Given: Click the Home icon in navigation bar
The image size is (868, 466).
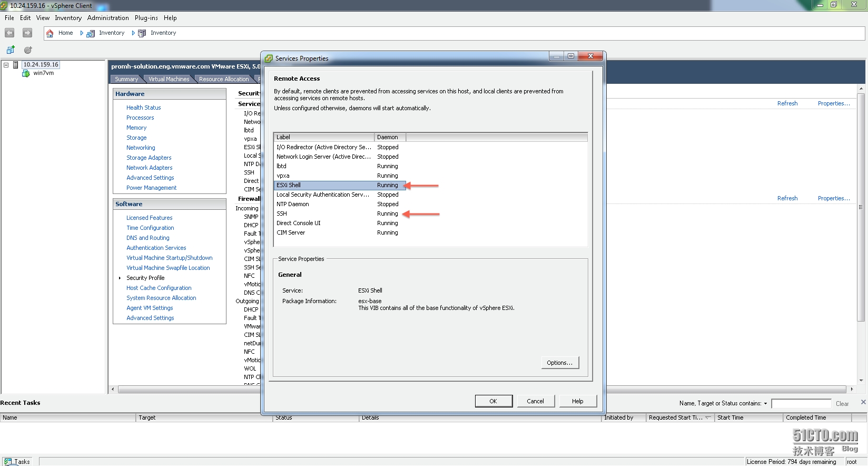Looking at the screenshot, I should click(50, 33).
